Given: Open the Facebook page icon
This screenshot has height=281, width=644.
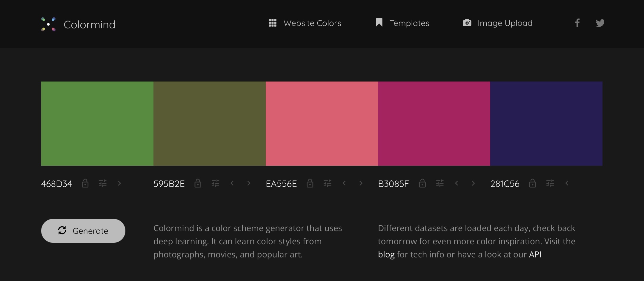Looking at the screenshot, I should tap(577, 23).
